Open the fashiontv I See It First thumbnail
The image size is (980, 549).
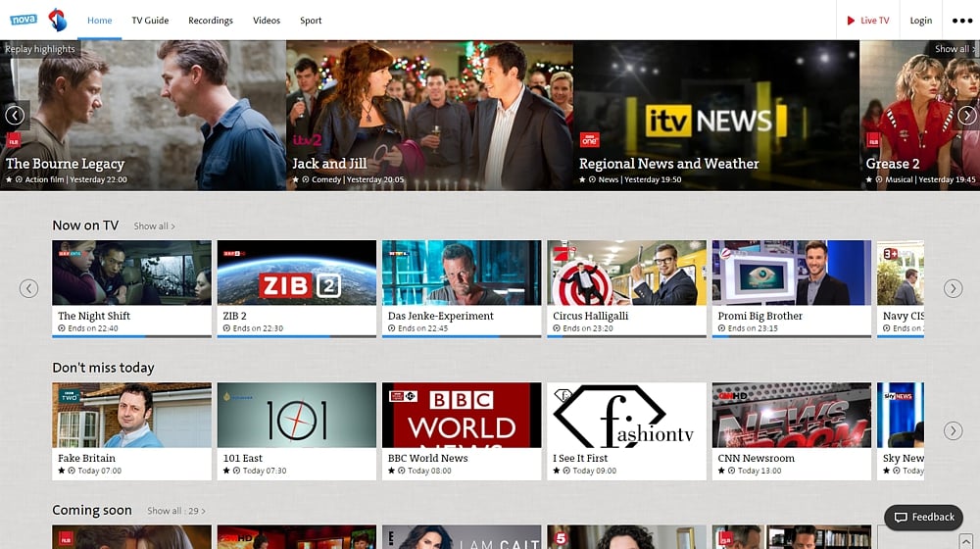tap(627, 416)
